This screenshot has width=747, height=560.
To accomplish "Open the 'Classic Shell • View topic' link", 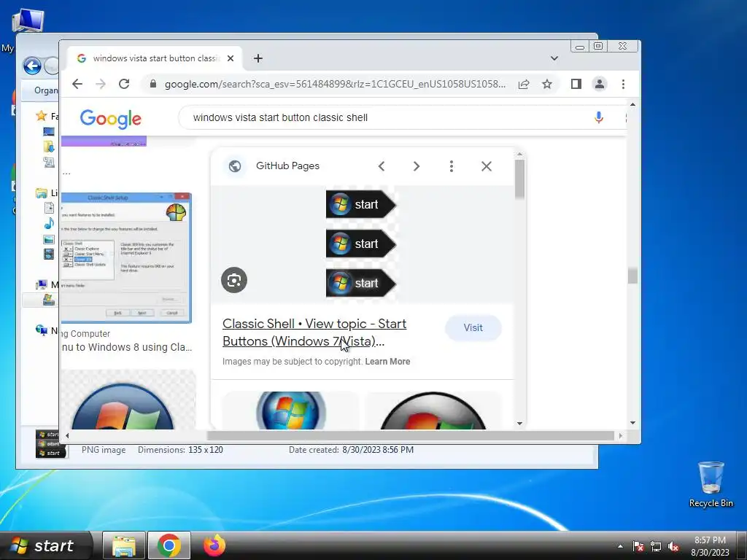I will point(314,332).
